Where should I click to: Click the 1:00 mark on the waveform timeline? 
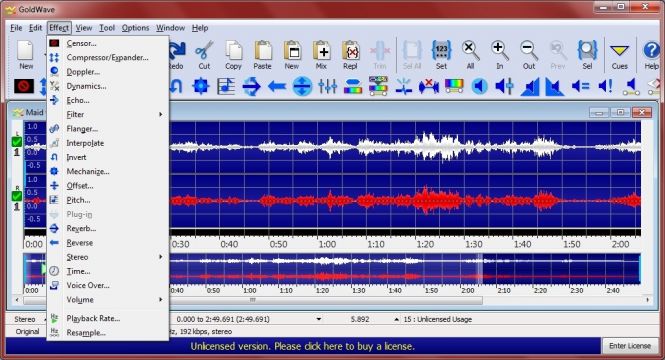[327, 244]
